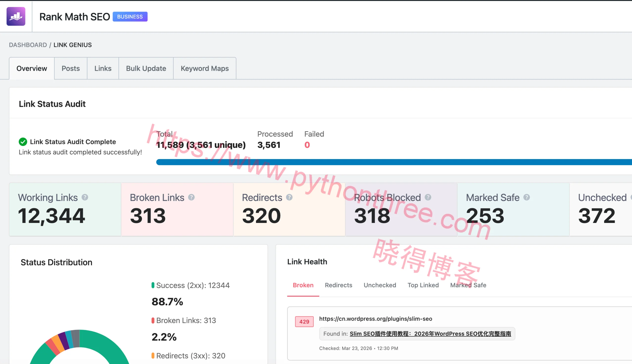The width and height of the screenshot is (632, 364).
Task: Click the Link Status Audit heading
Action: [x=52, y=104]
